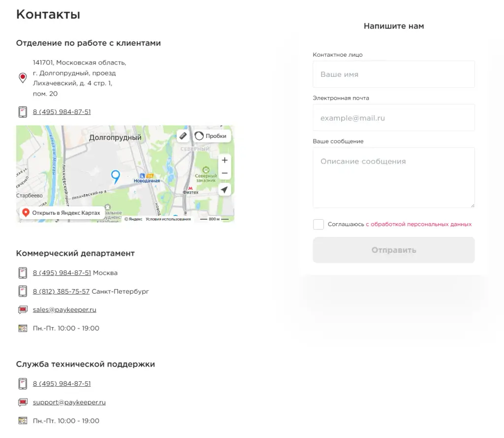Click the schedule icon in Служба технической поддержки

[23, 421]
